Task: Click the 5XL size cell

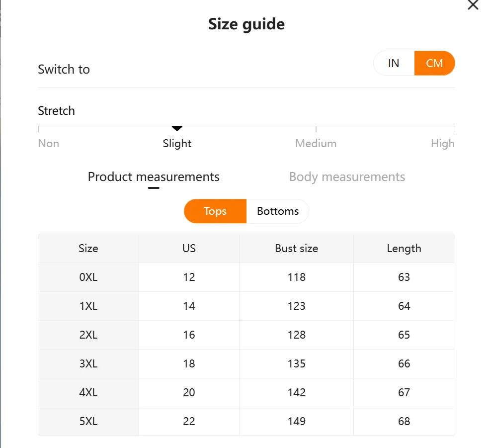Action: click(x=88, y=422)
